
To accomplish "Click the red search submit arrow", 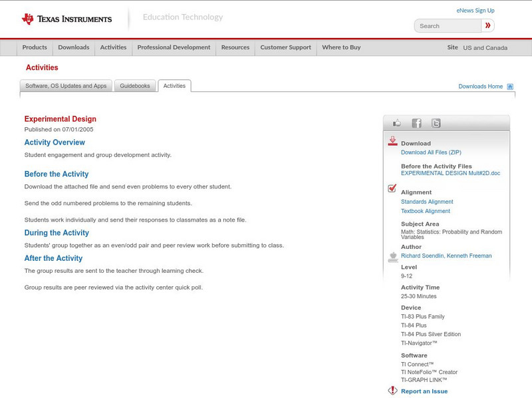I will pyautogui.click(x=487, y=25).
